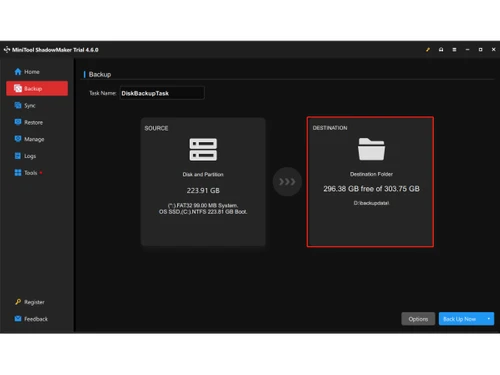
Task: Go to Restore via its icon
Action: pos(18,122)
